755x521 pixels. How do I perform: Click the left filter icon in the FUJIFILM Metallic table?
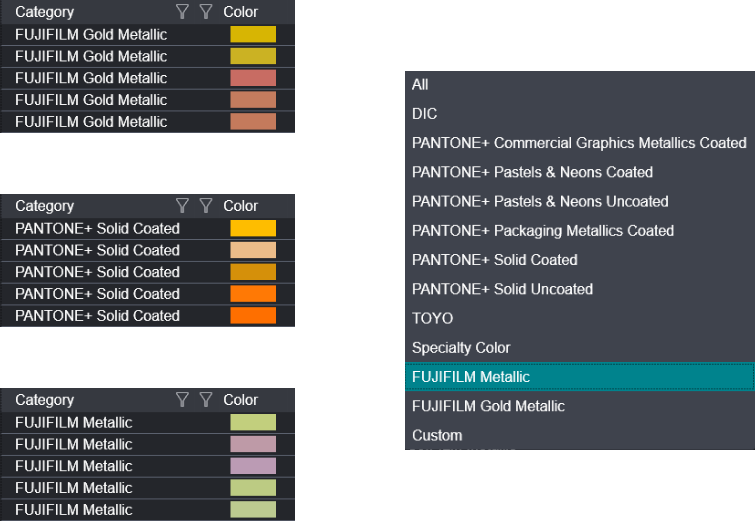coord(182,400)
